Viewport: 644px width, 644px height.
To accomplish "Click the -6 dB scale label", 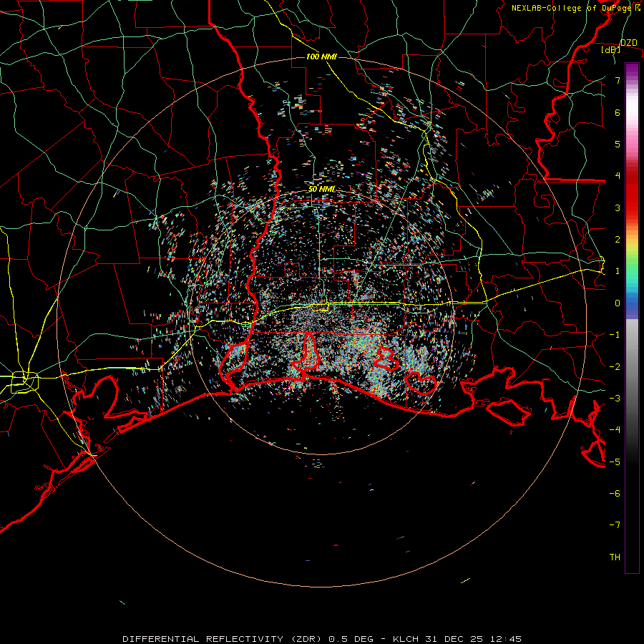I will (x=615, y=494).
